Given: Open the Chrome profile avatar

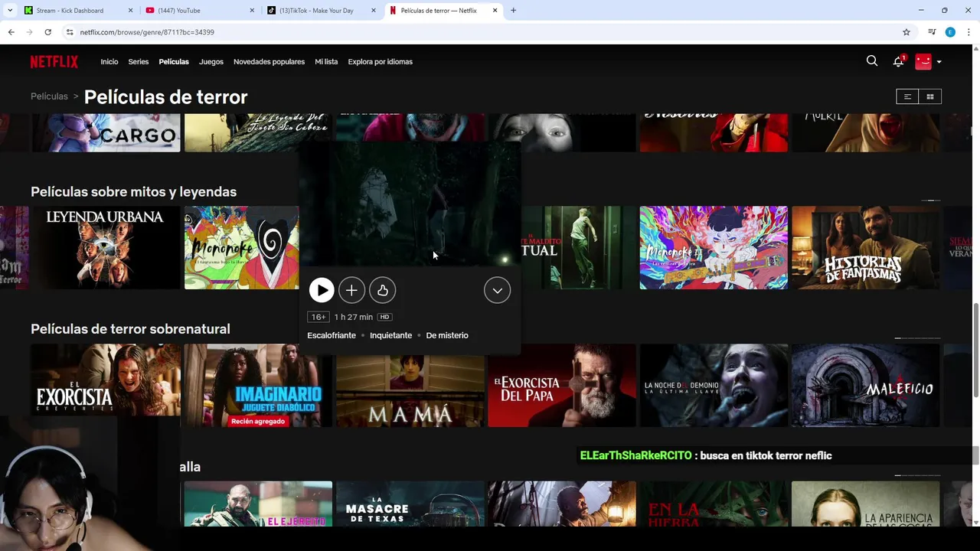Looking at the screenshot, I should [950, 32].
